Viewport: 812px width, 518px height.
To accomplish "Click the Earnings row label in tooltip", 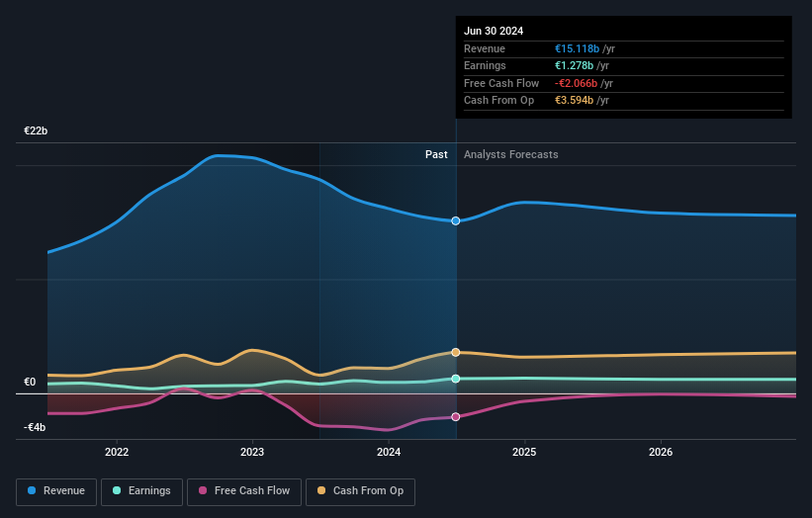I will 485,65.
